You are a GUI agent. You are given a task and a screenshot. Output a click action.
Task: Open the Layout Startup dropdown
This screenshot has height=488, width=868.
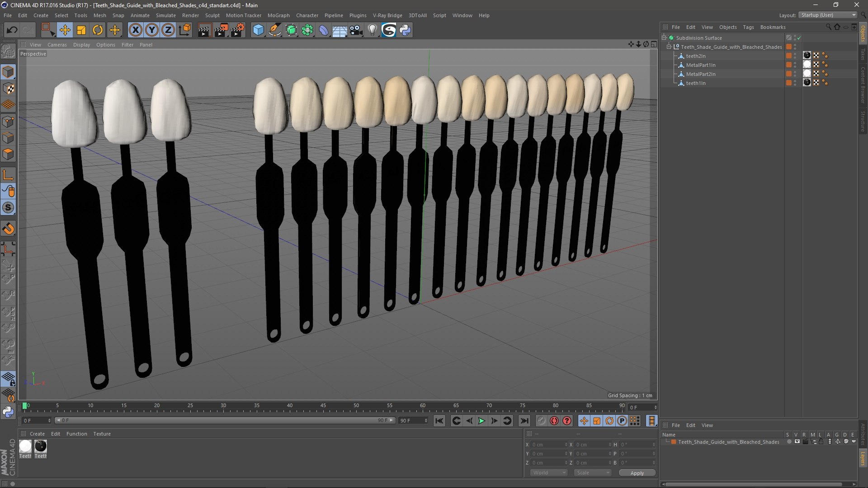click(x=828, y=15)
